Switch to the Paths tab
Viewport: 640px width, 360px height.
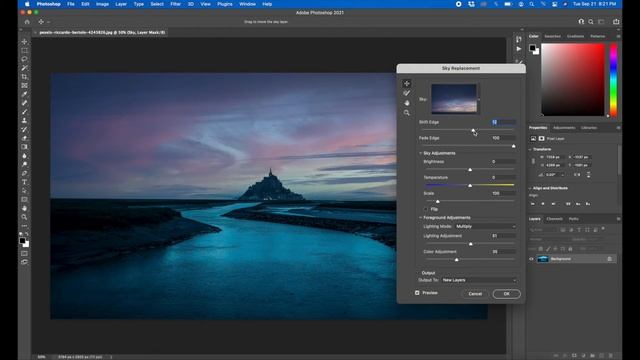[573, 219]
